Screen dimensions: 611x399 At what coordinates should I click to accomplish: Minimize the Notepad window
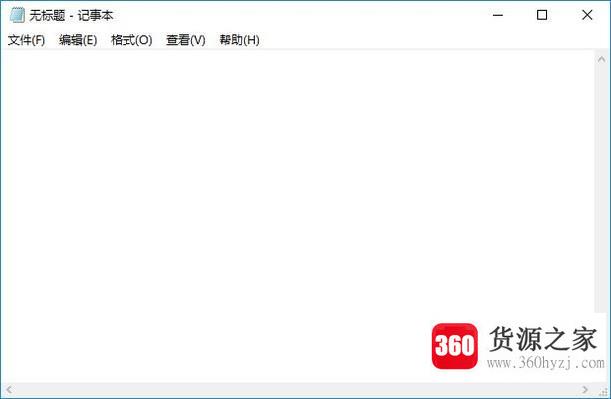(x=498, y=15)
